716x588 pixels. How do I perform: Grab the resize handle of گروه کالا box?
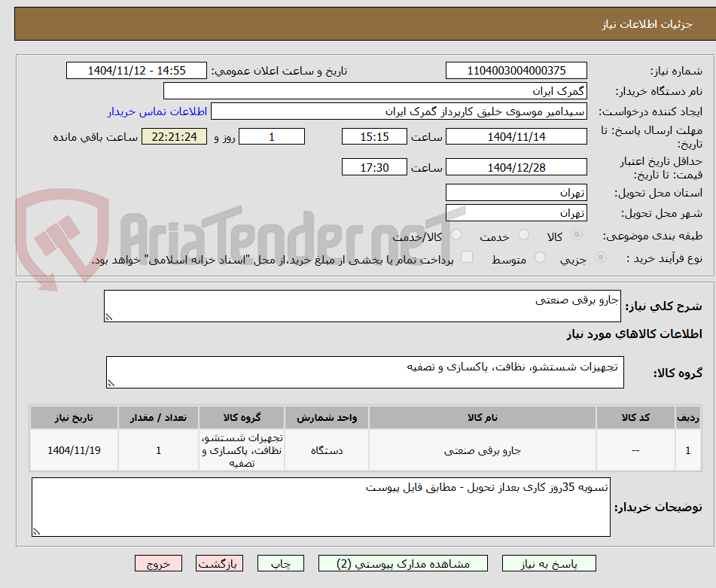(111, 383)
